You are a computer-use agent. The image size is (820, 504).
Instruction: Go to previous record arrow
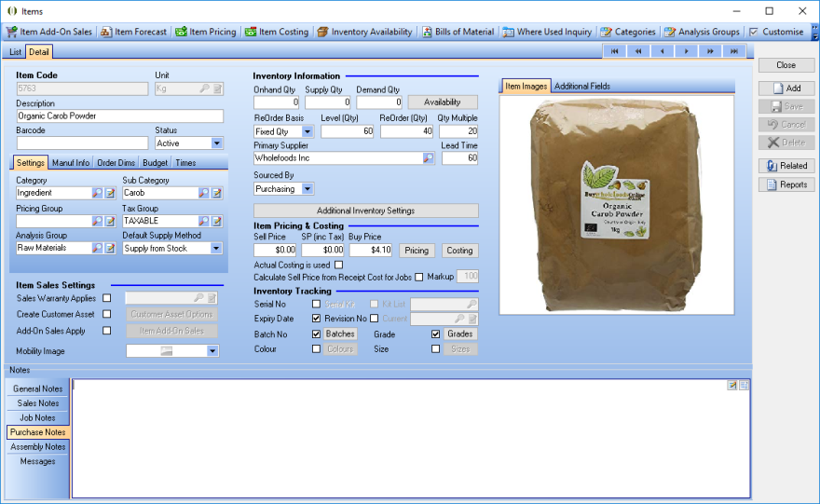pyautogui.click(x=663, y=51)
